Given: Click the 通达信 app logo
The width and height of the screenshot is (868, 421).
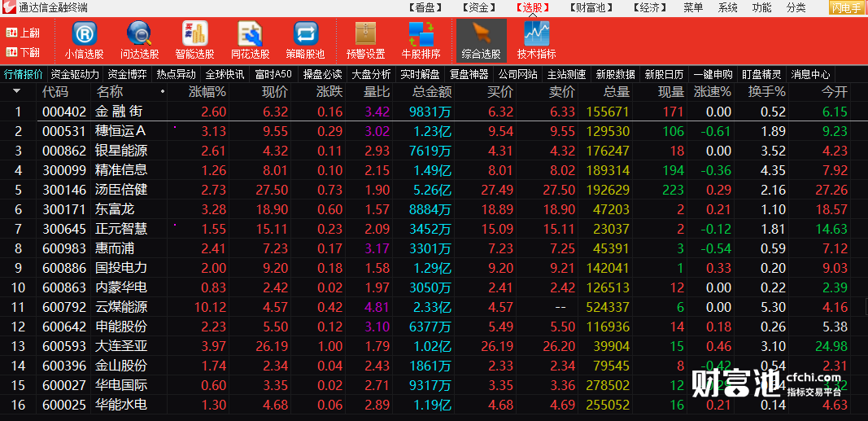Looking at the screenshot, I should (x=9, y=8).
